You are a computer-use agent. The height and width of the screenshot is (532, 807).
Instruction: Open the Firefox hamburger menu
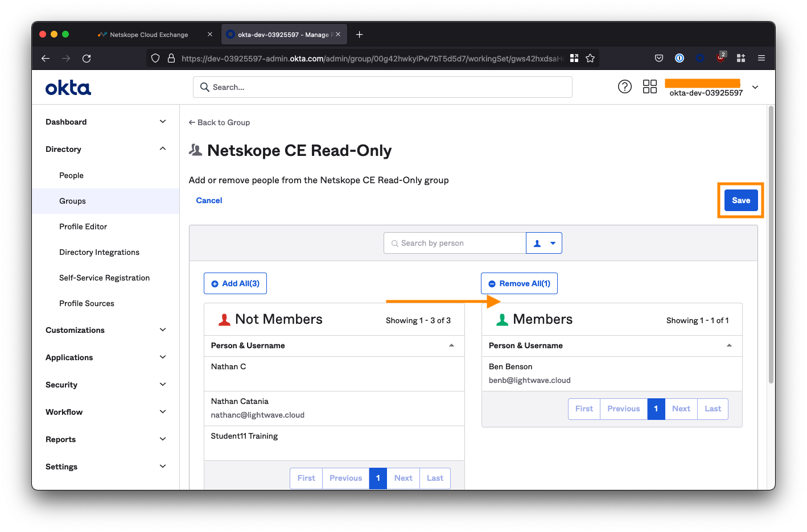pyautogui.click(x=761, y=58)
